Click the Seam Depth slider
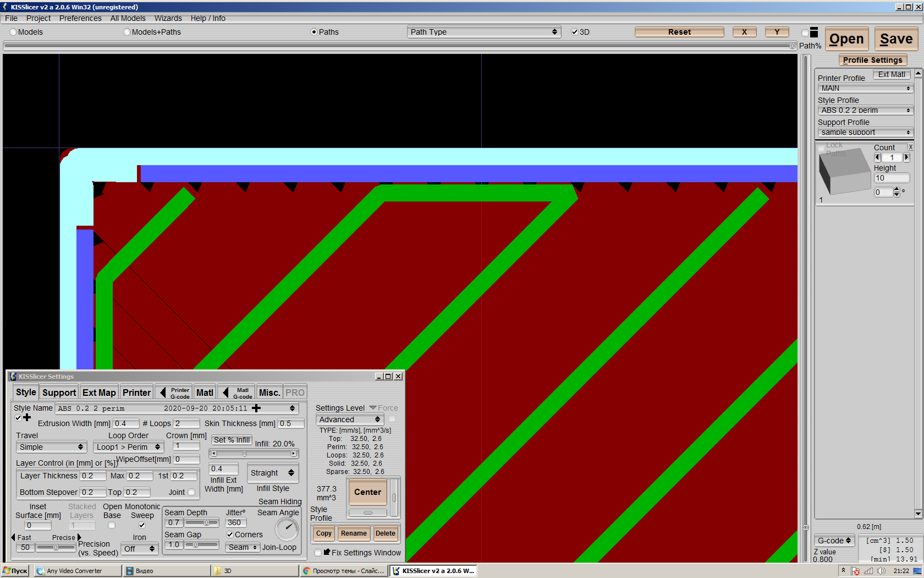 (x=201, y=522)
